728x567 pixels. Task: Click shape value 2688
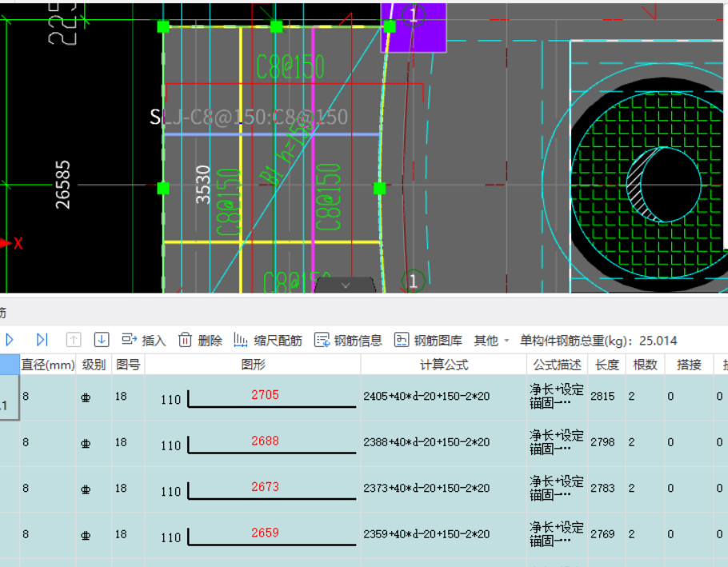point(265,441)
